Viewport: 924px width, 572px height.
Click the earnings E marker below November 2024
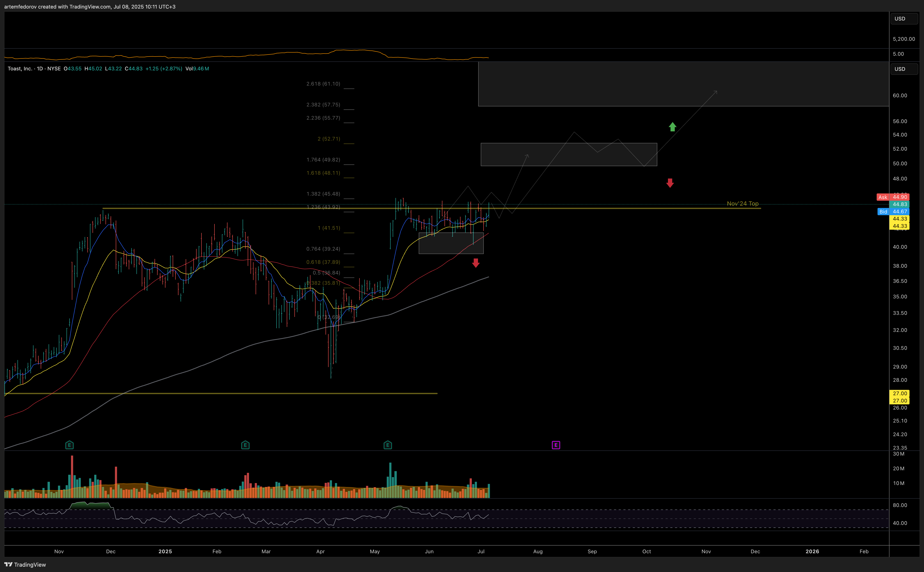pyautogui.click(x=69, y=445)
